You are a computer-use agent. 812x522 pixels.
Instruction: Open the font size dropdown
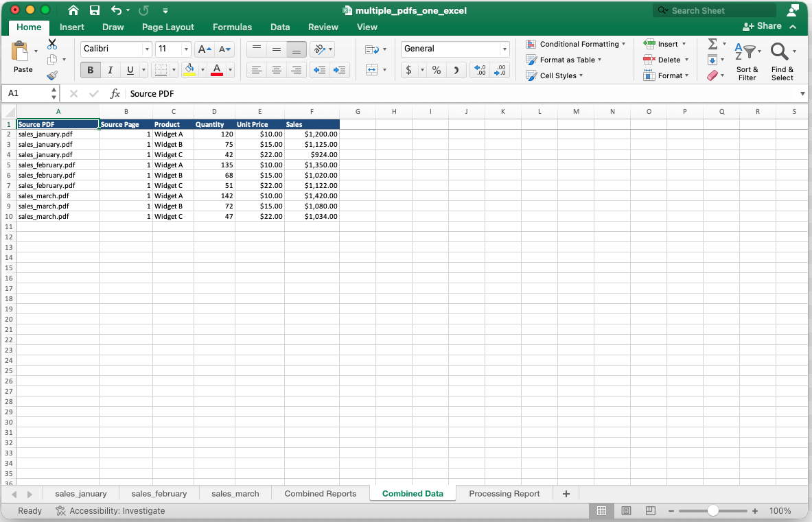[186, 49]
